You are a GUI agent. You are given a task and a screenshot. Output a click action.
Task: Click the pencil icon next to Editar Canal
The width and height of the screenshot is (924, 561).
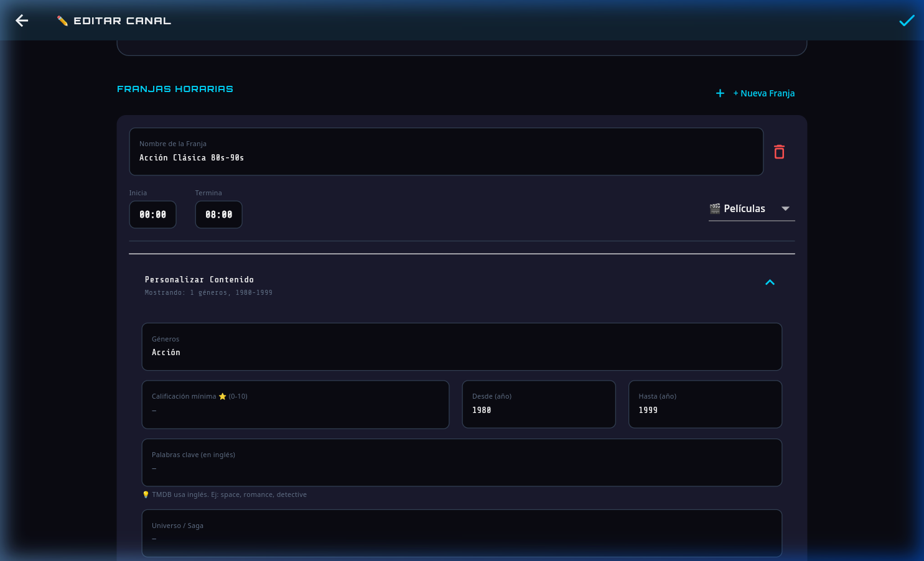pos(62,21)
